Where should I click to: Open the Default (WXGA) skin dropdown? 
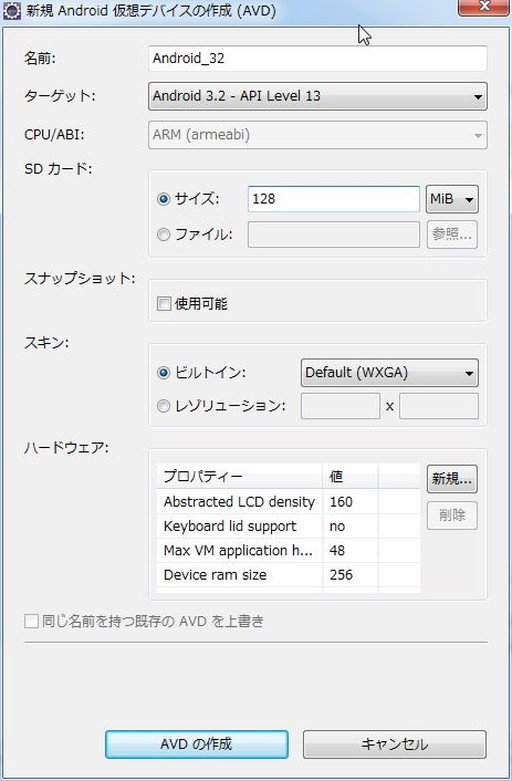(389, 373)
